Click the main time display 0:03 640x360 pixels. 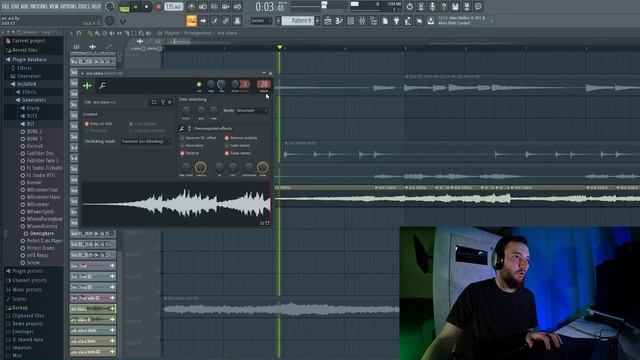coord(270,7)
